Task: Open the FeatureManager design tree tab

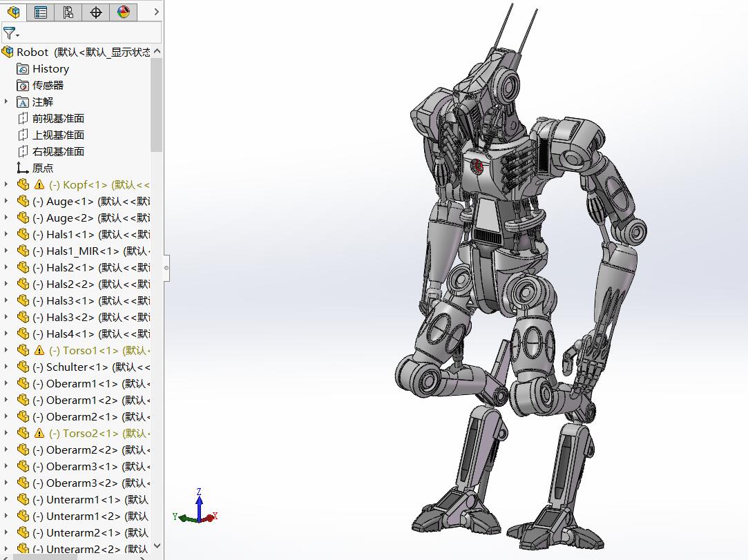Action: 14,12
